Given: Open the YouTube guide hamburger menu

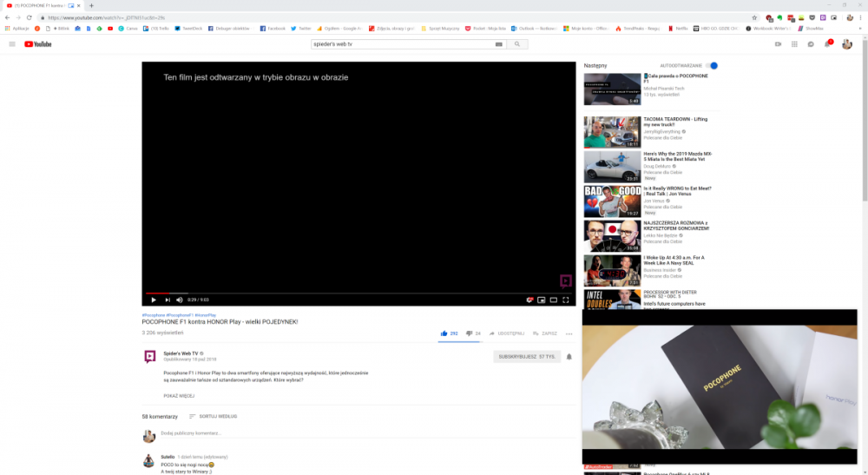Looking at the screenshot, I should click(12, 44).
